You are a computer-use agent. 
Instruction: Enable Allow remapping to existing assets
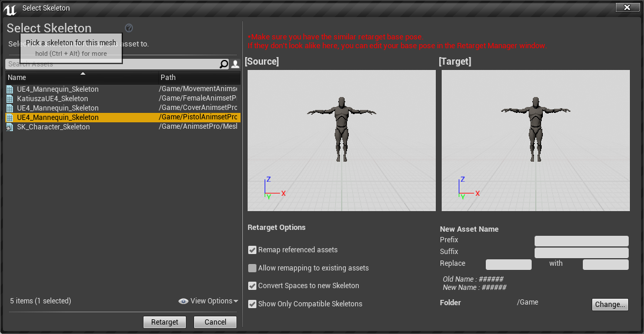tap(252, 268)
